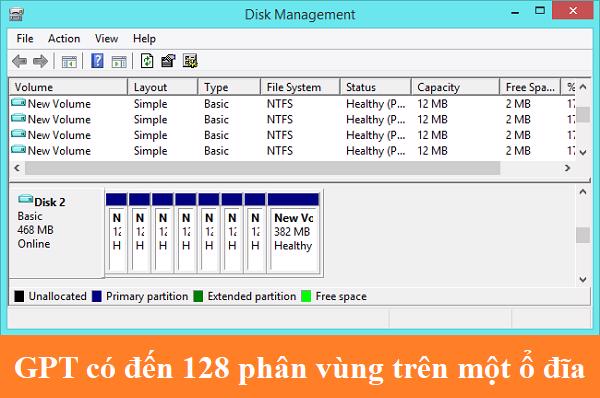600x398 pixels.
Task: Click the disk pane vertical scrollbar thumb
Action: pyautogui.click(x=583, y=235)
